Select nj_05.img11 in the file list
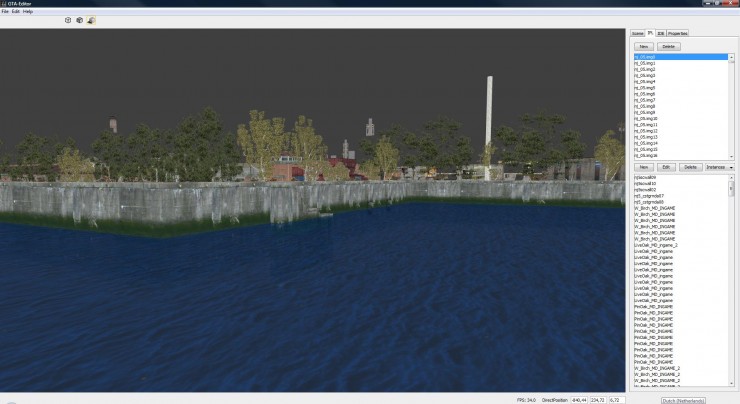This screenshot has width=740, height=404. pyautogui.click(x=681, y=124)
